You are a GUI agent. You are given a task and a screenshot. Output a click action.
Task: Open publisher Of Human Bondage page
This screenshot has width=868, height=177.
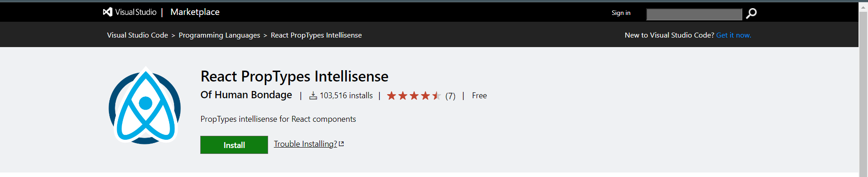coord(246,95)
